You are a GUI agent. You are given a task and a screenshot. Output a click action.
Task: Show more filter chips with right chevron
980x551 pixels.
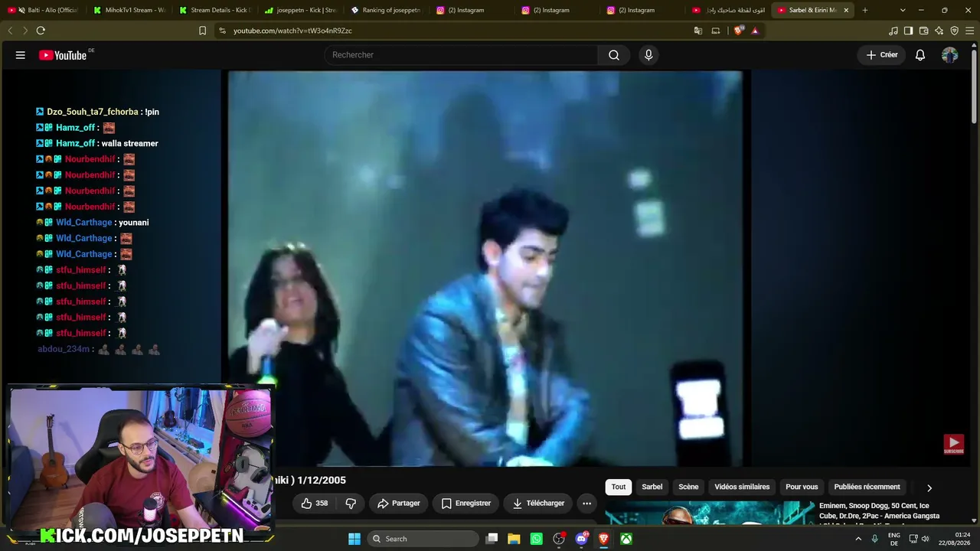pos(929,487)
